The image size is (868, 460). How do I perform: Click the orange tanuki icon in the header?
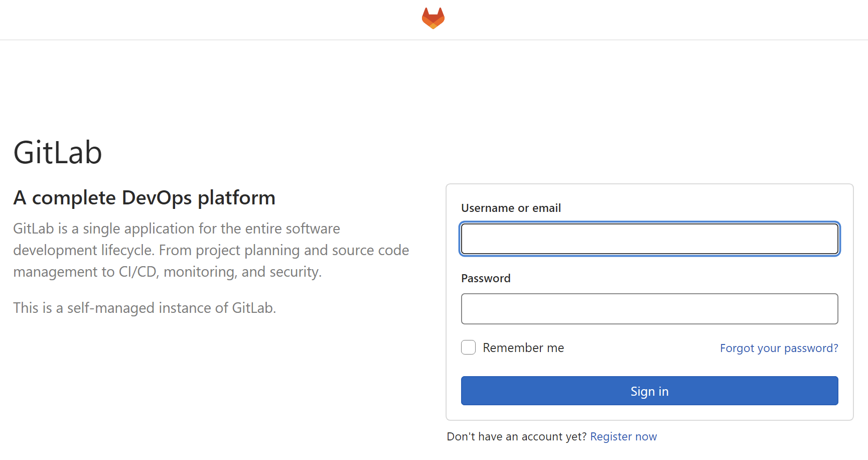pyautogui.click(x=433, y=18)
